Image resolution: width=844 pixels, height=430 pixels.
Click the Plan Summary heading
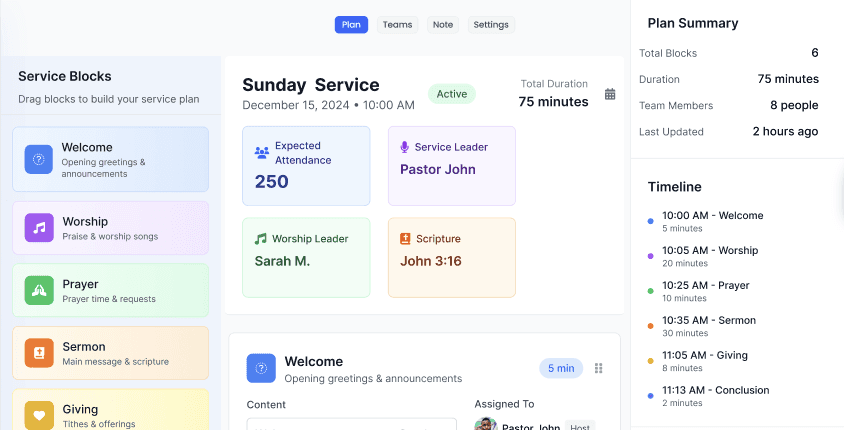(693, 23)
